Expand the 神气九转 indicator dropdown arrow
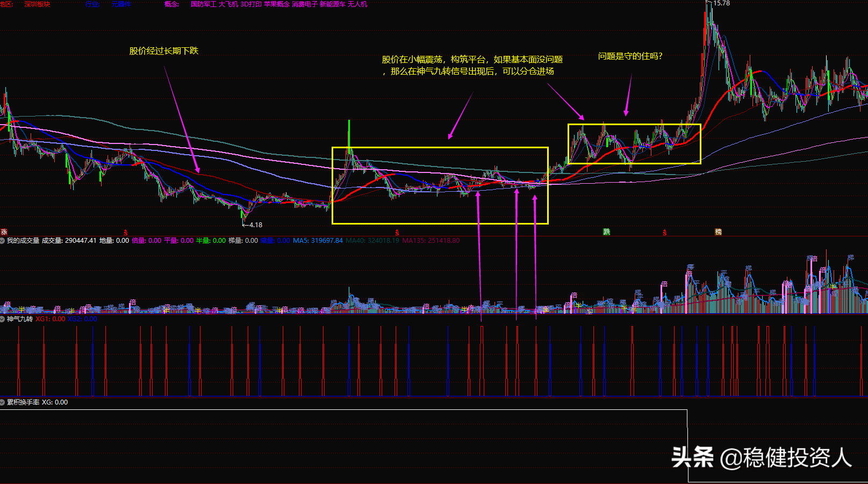868x484 pixels. [3, 319]
